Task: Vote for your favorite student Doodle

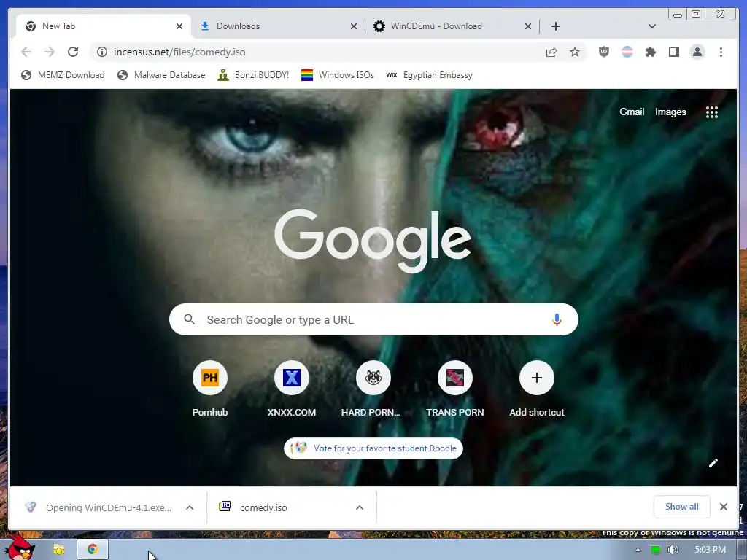Action: [373, 448]
